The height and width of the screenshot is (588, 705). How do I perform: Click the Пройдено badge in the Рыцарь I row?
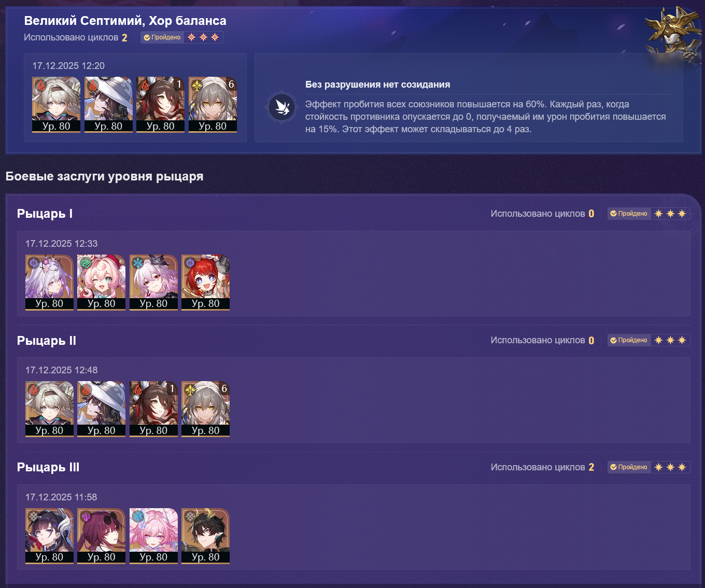click(x=629, y=214)
